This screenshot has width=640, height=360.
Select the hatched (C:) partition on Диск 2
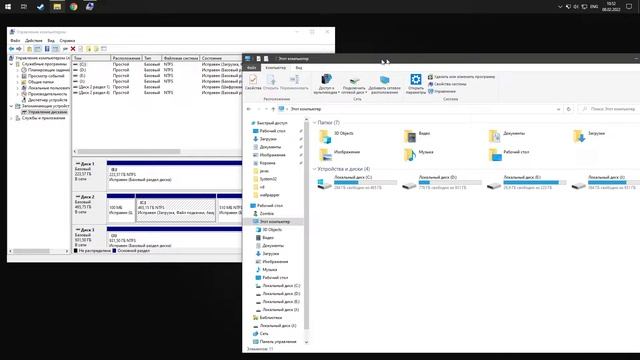[176, 208]
